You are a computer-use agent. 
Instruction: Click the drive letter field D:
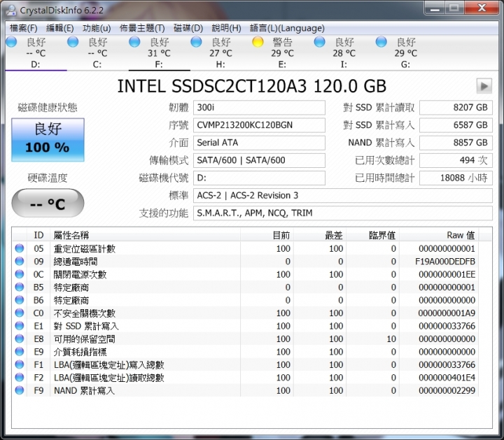click(x=259, y=178)
